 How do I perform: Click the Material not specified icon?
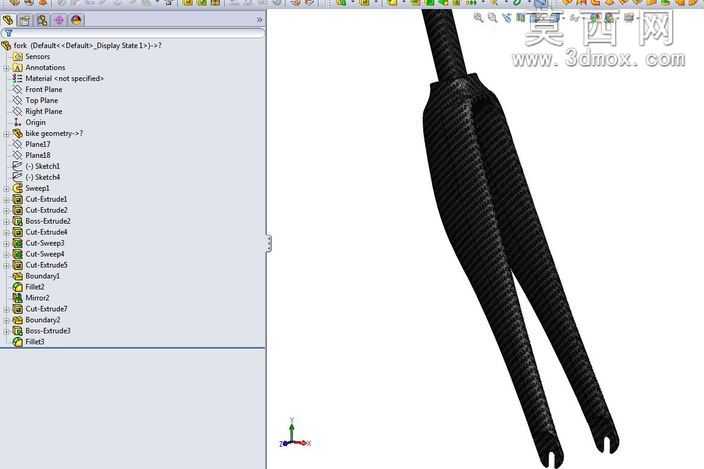click(18, 79)
